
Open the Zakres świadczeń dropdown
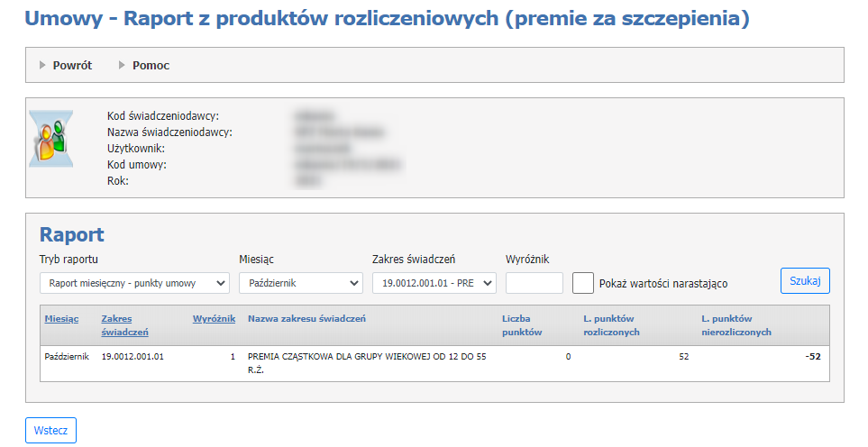point(434,283)
